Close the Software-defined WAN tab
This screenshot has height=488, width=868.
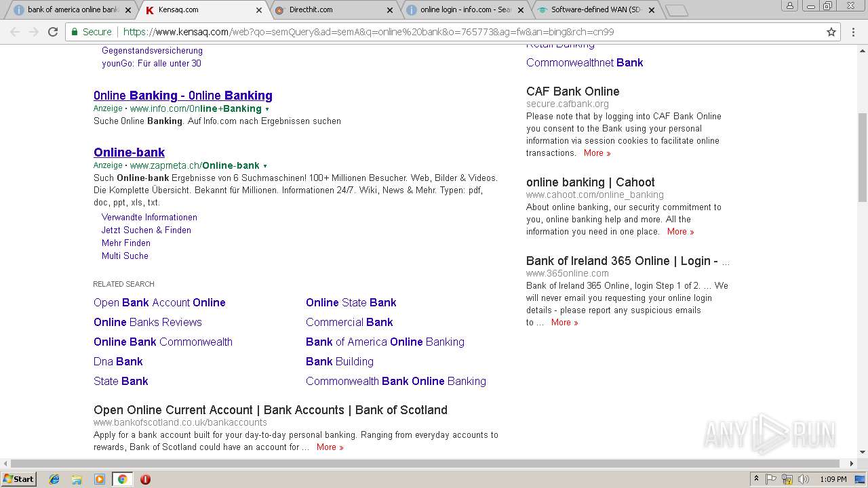(652, 10)
